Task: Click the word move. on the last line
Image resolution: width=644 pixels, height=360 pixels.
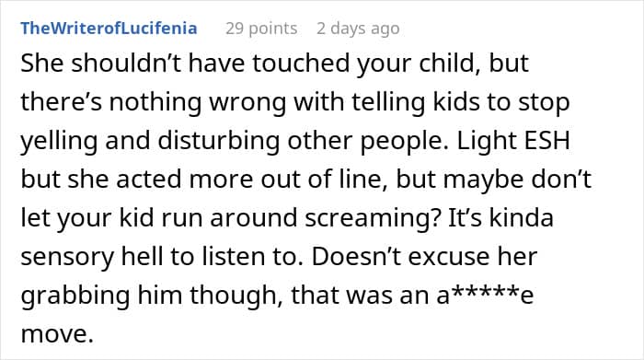Action: click(x=57, y=333)
